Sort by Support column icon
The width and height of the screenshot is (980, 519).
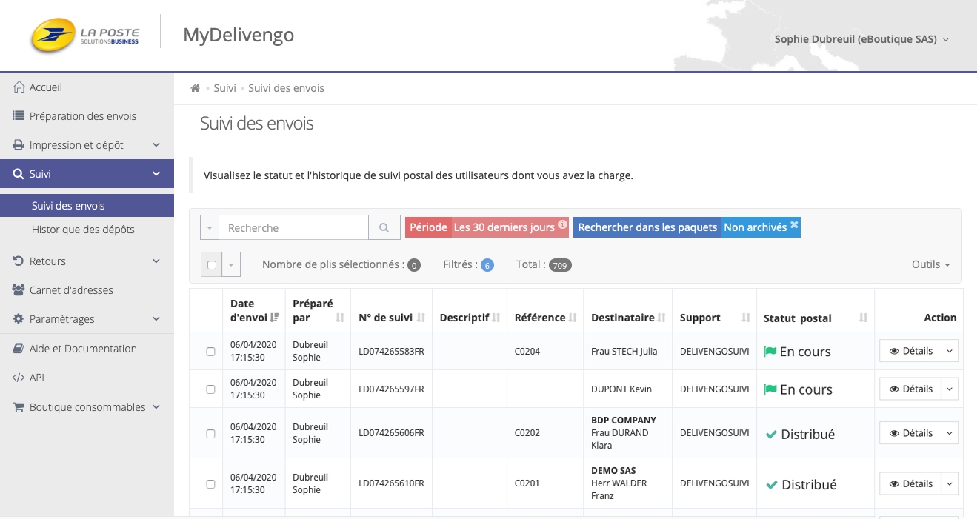tap(747, 318)
